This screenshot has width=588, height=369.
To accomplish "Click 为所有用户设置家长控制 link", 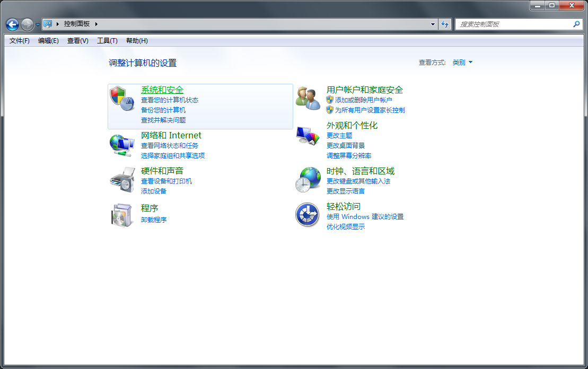I will [x=370, y=110].
